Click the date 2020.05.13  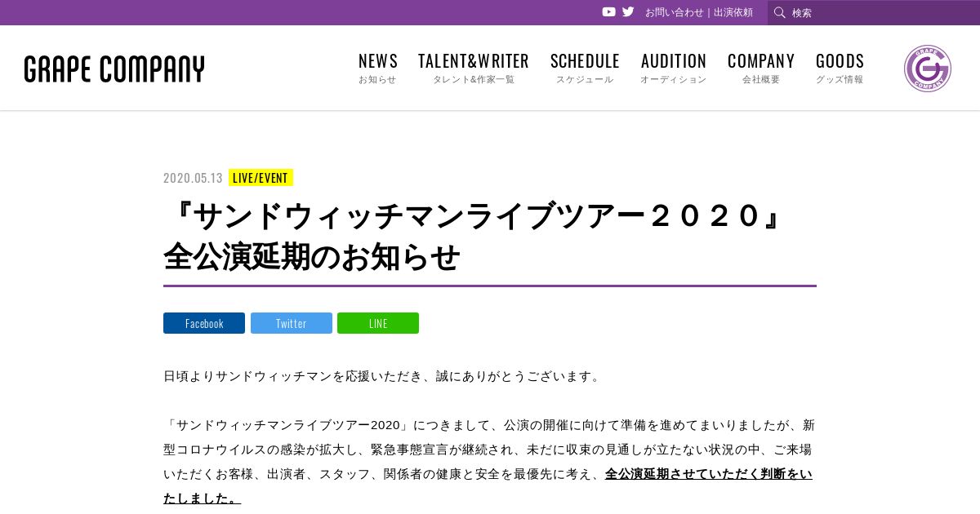193,178
